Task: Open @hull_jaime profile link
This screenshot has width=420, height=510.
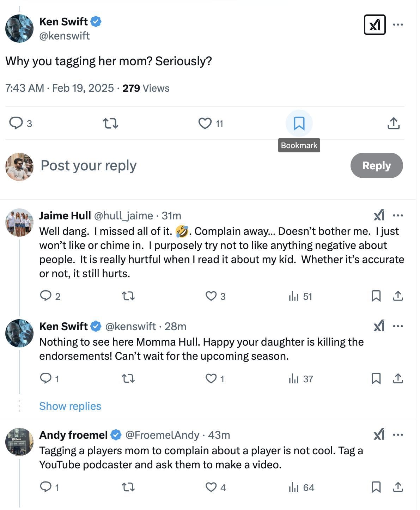Action: (123, 215)
